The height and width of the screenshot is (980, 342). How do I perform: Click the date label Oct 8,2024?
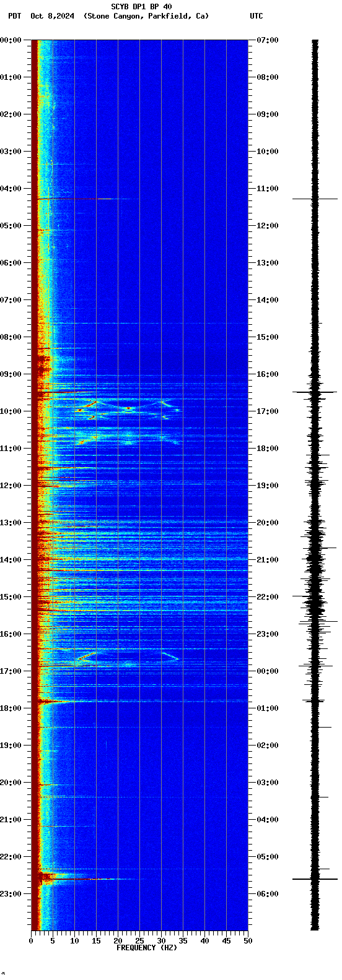pos(52,16)
